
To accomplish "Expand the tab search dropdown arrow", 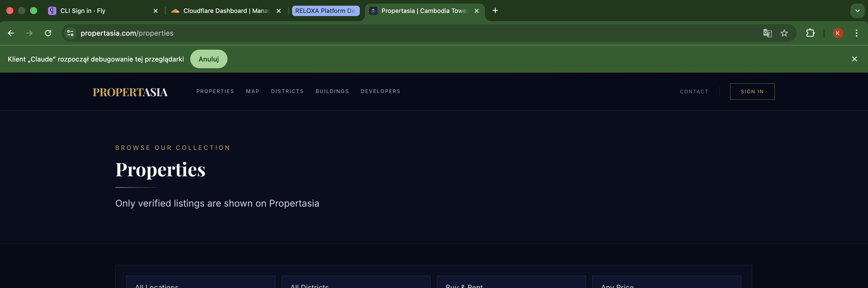I will (857, 11).
